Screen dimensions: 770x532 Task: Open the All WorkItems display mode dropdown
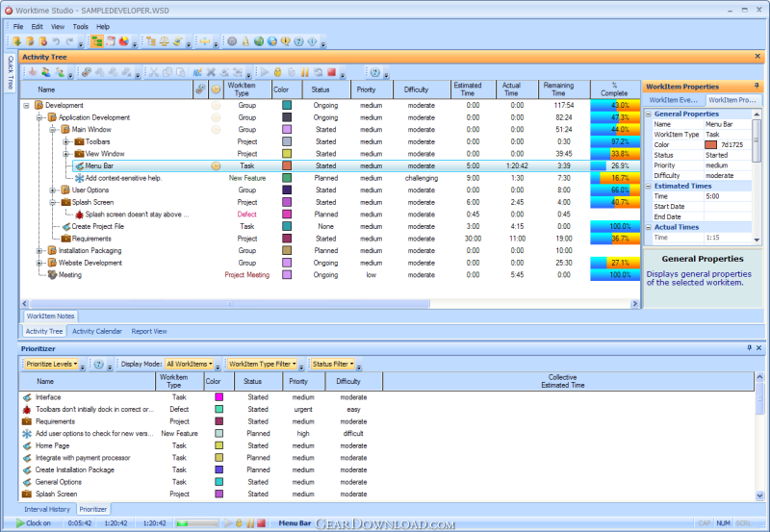coord(189,365)
